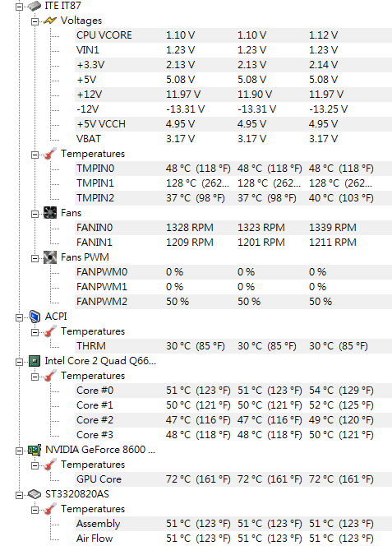
Task: Click the Fans black fan icon
Action: point(50,213)
